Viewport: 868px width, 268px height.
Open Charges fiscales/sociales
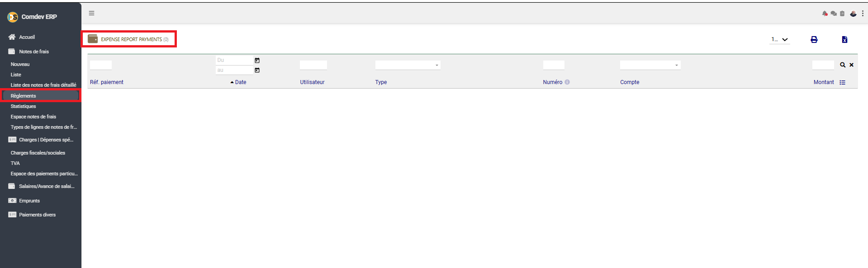(38, 153)
